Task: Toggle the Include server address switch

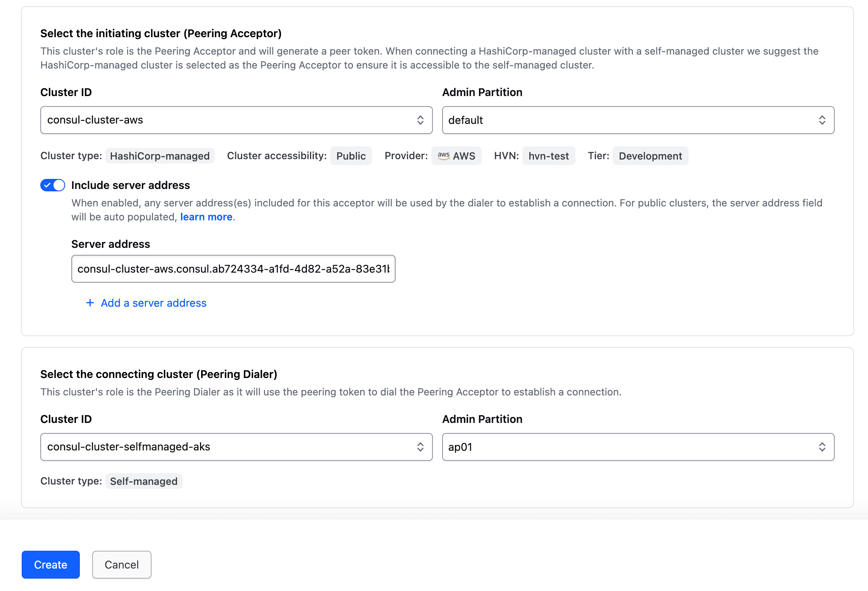Action: 53,185
